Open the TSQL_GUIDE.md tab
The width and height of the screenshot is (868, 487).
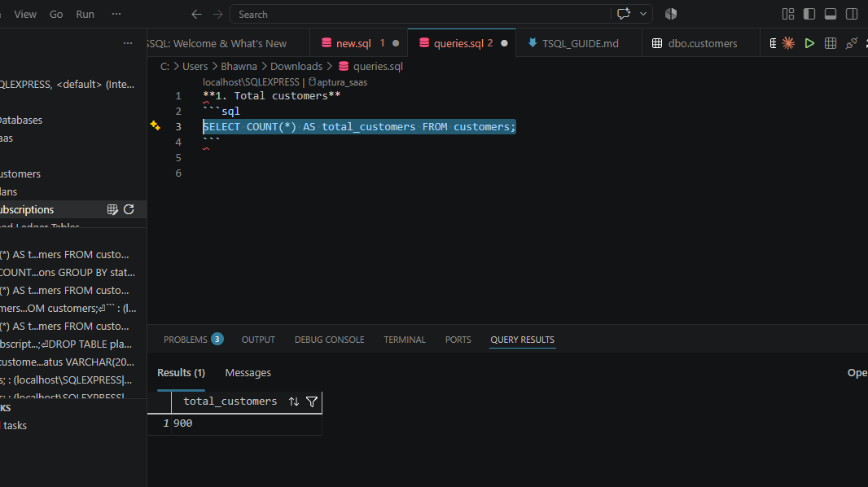580,43
